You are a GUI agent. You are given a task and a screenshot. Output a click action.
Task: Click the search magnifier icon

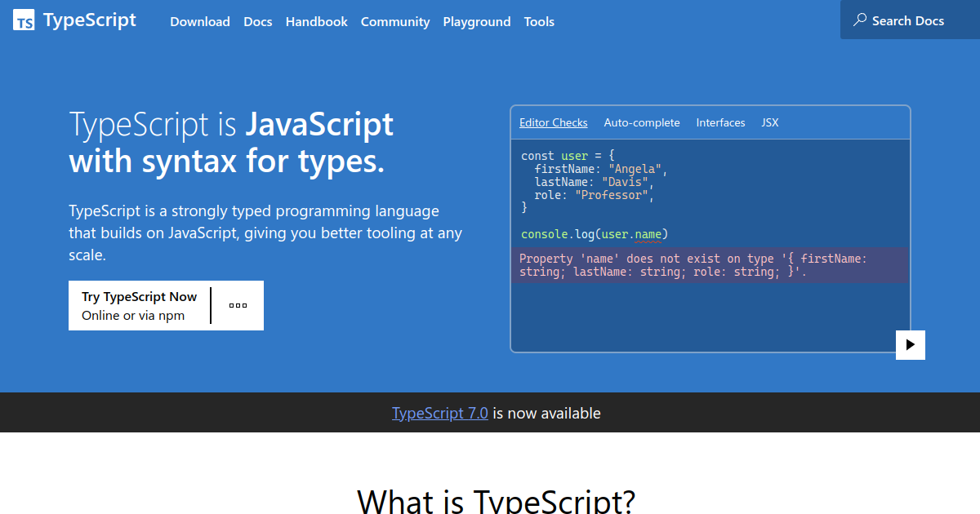coord(860,20)
